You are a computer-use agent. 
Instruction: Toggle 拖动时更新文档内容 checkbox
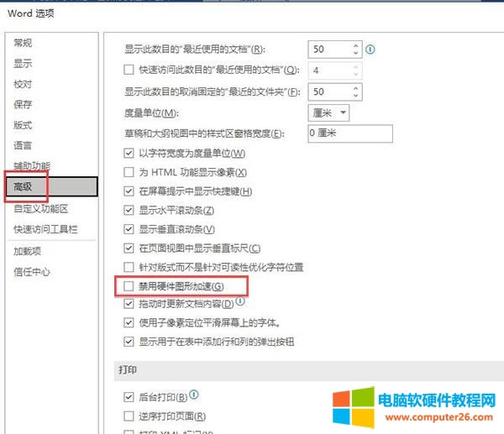[x=129, y=304]
